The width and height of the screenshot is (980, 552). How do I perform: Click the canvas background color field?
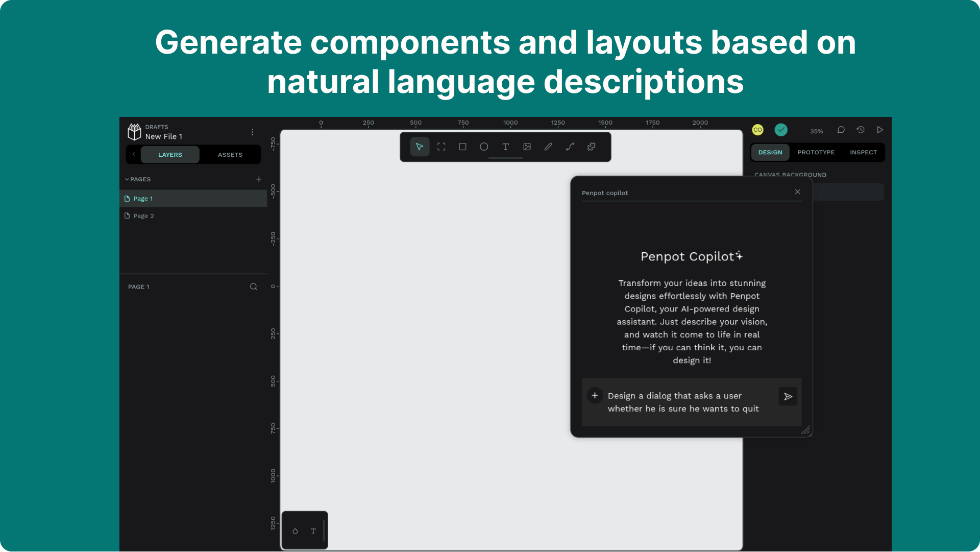pyautogui.click(x=848, y=192)
